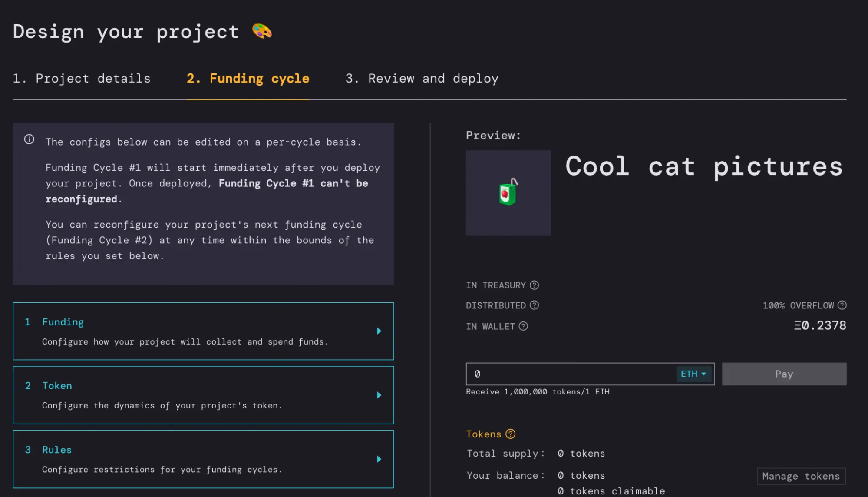Click the Manage tokens button

click(x=801, y=476)
